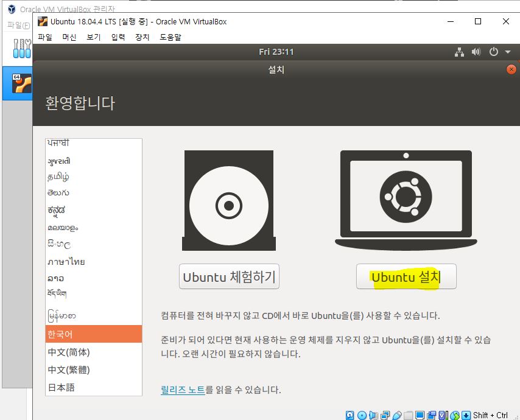Open 파일(F) menu in VirtualBox Manager window
The image size is (520, 420).
[x=18, y=25]
